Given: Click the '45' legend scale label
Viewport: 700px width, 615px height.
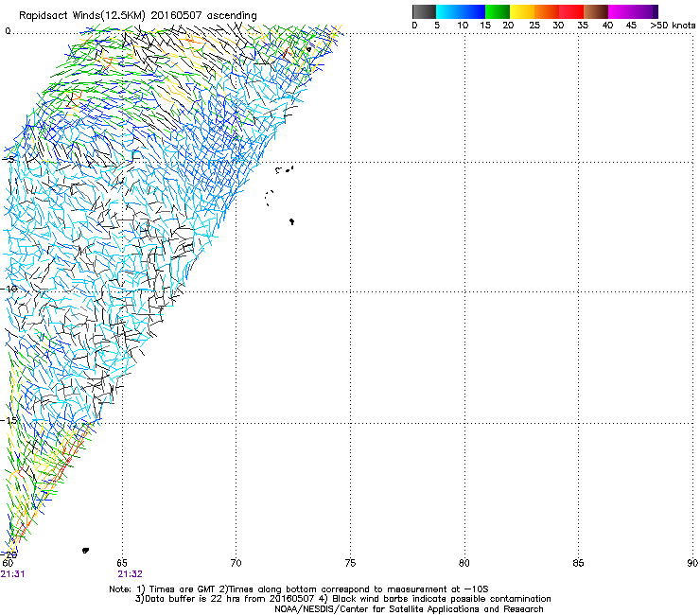Looking at the screenshot, I should click(x=631, y=26).
